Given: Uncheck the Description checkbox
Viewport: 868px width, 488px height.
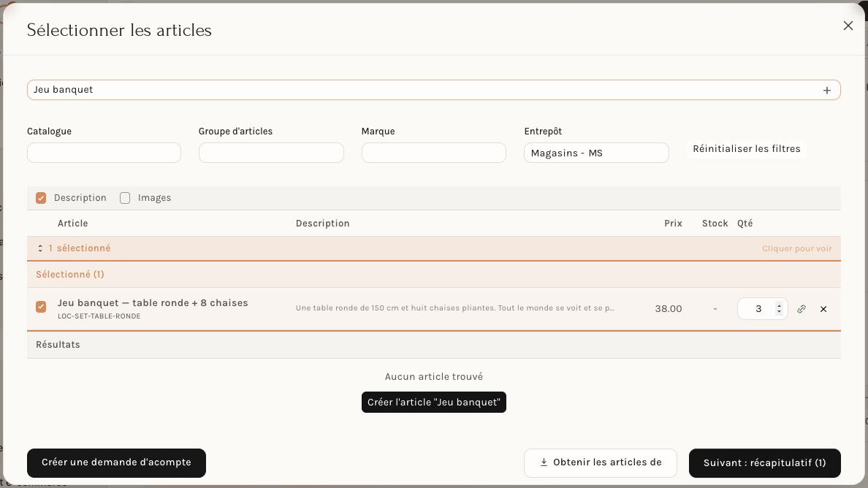Looking at the screenshot, I should (x=41, y=198).
